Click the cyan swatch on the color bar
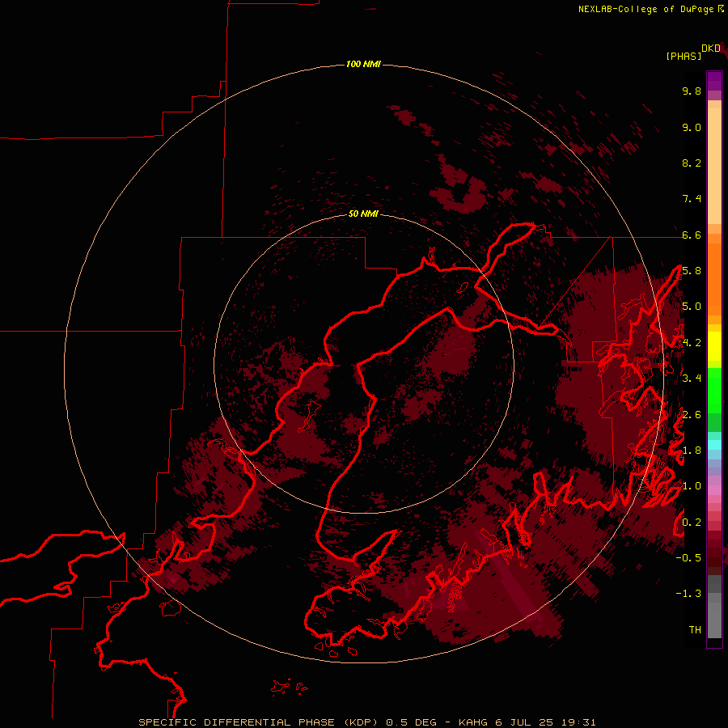Viewport: 728px width, 728px height. [714, 444]
